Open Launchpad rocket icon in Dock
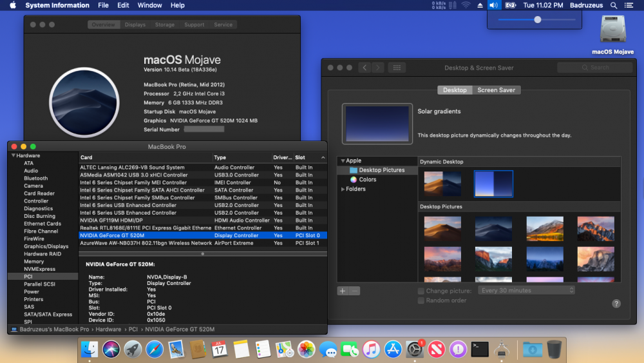Screen dimensions: 644x363 133,349
